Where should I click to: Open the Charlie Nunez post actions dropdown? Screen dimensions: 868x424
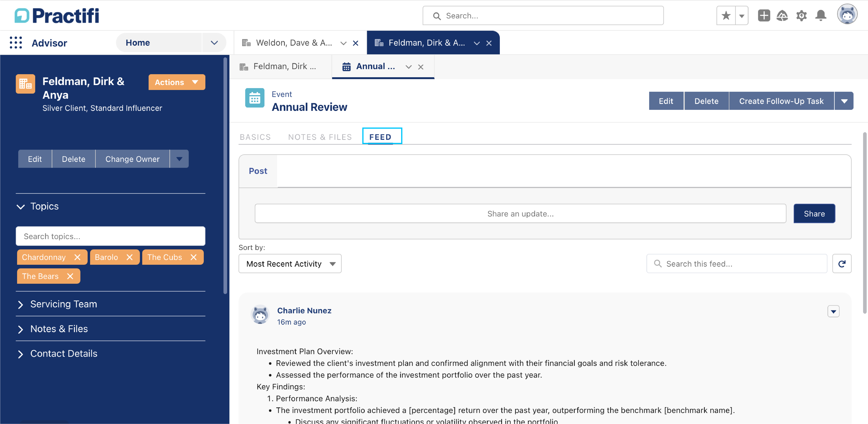pos(833,311)
